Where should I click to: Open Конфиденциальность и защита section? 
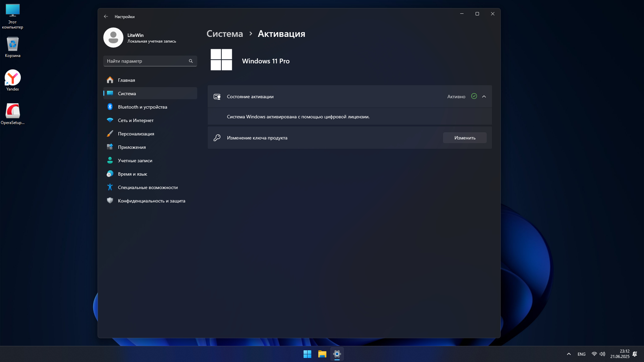click(151, 201)
